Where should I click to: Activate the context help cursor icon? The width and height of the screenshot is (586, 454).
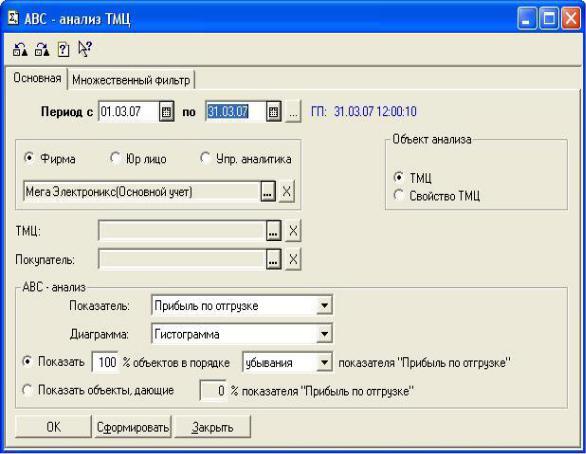(85, 49)
